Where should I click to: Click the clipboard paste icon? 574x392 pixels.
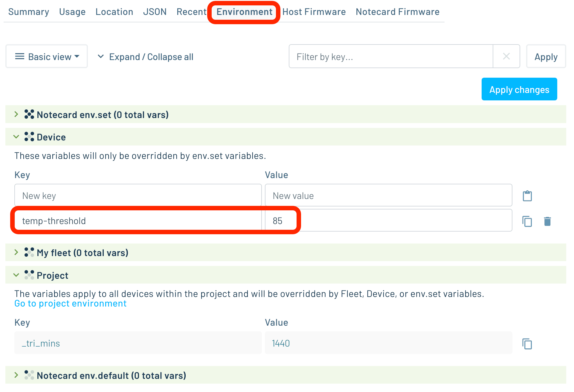tap(527, 196)
